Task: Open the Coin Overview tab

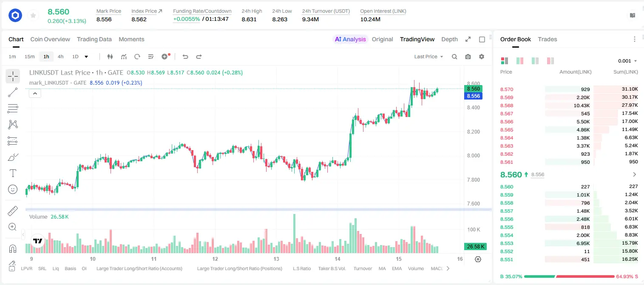Action: [x=50, y=39]
